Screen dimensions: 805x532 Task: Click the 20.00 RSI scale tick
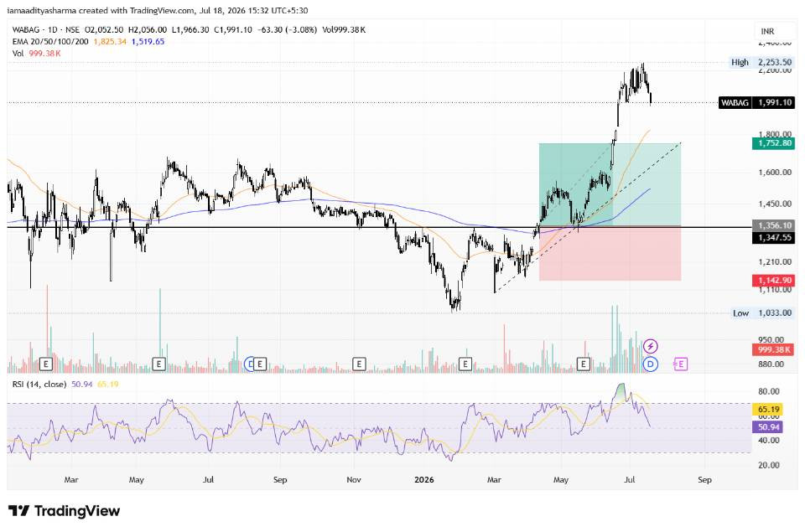point(769,465)
